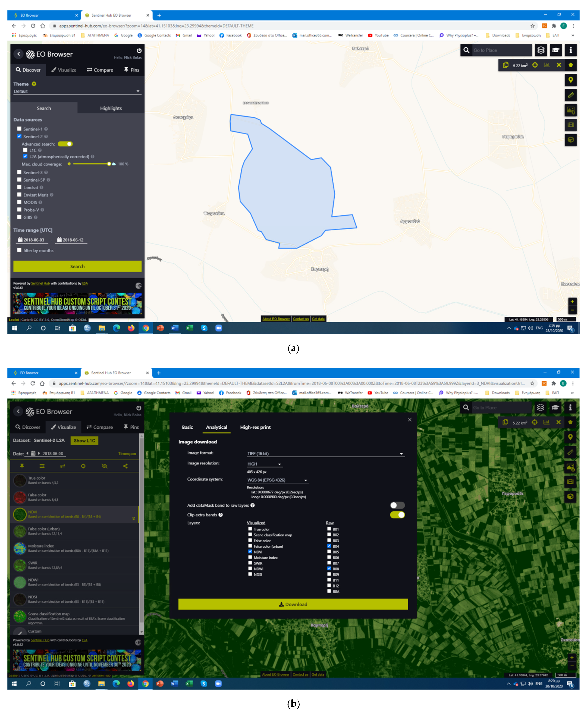Click the share icon in Visualize toolbar
The height and width of the screenshot is (714, 588).
pos(125,466)
